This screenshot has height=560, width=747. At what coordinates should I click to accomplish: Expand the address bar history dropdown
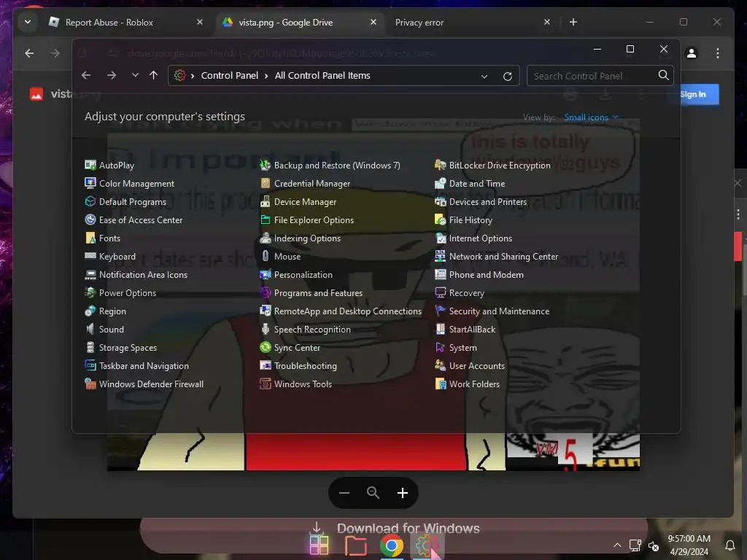[484, 76]
